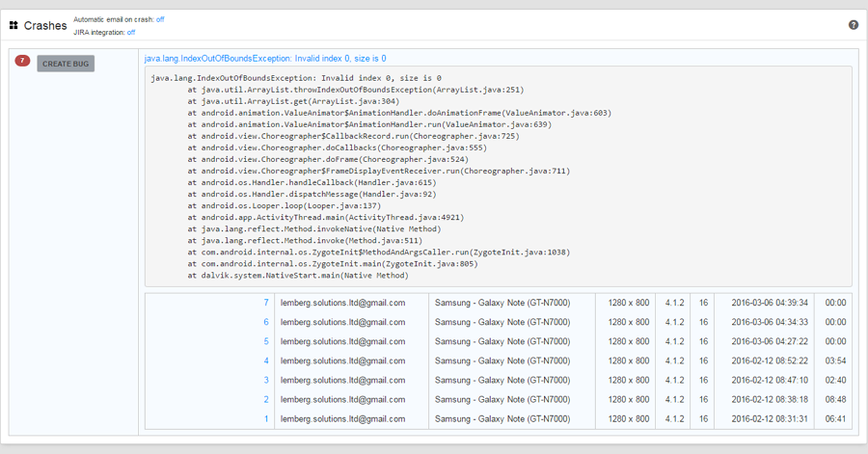Click the Crashes grid icon
The height and width of the screenshot is (454, 868).
click(14, 25)
